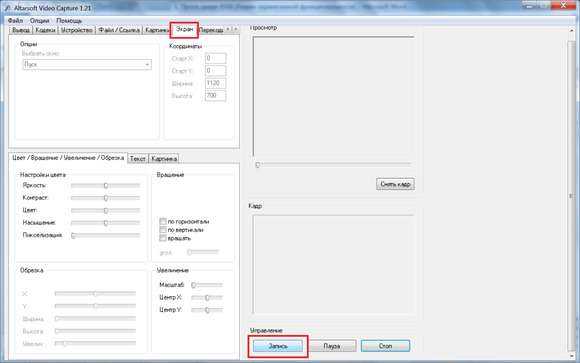Viewport: 580px width, 363px height.
Task: Click the Яркость slider handle
Action: 106,185
